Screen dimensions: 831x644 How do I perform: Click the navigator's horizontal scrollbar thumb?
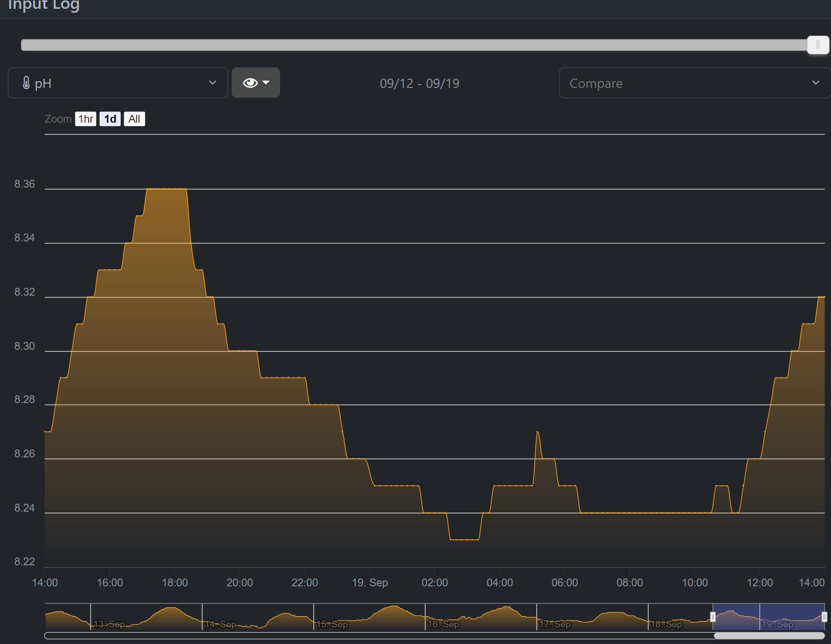(768, 636)
